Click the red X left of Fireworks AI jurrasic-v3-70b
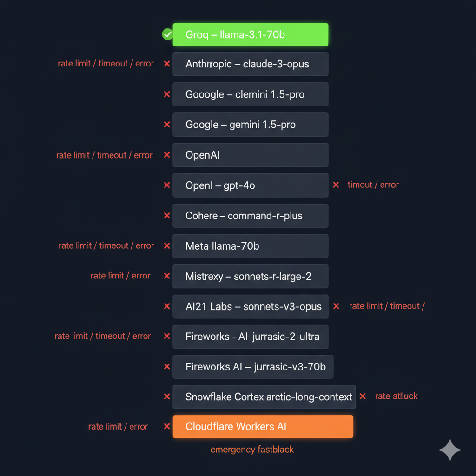Screen dimensions: 476x476 point(167,366)
